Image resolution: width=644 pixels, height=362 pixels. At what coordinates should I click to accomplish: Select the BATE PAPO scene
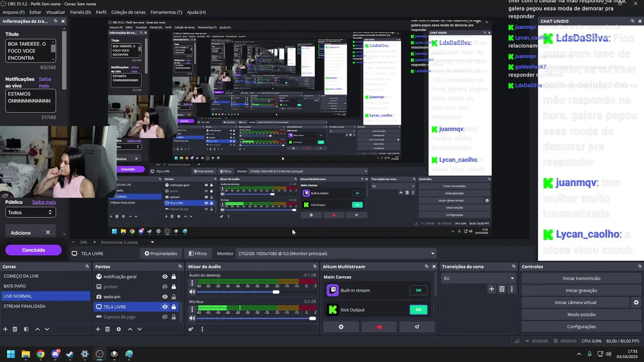tap(45, 286)
